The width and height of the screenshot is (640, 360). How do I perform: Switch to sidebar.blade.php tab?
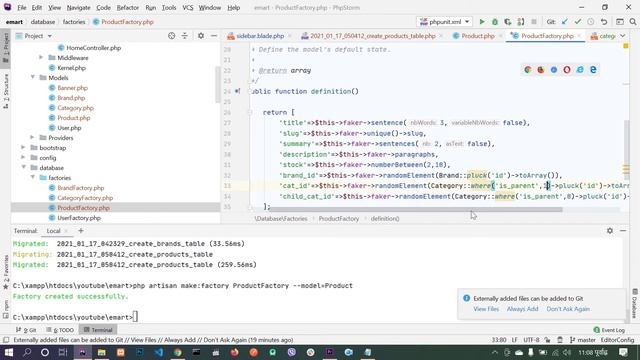pyautogui.click(x=260, y=36)
